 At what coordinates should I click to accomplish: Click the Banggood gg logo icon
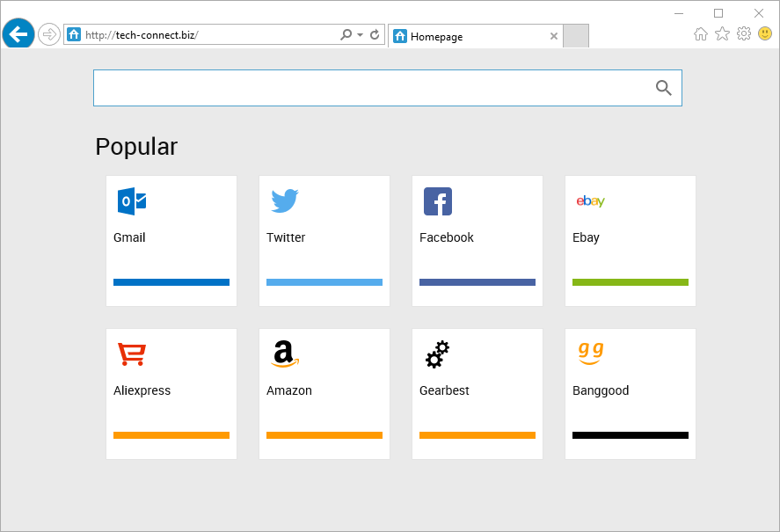pyautogui.click(x=591, y=353)
